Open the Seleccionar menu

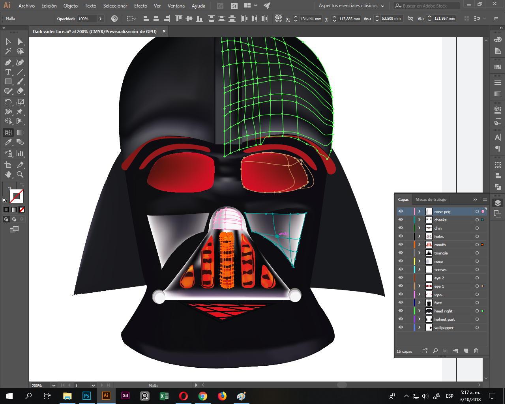(115, 6)
